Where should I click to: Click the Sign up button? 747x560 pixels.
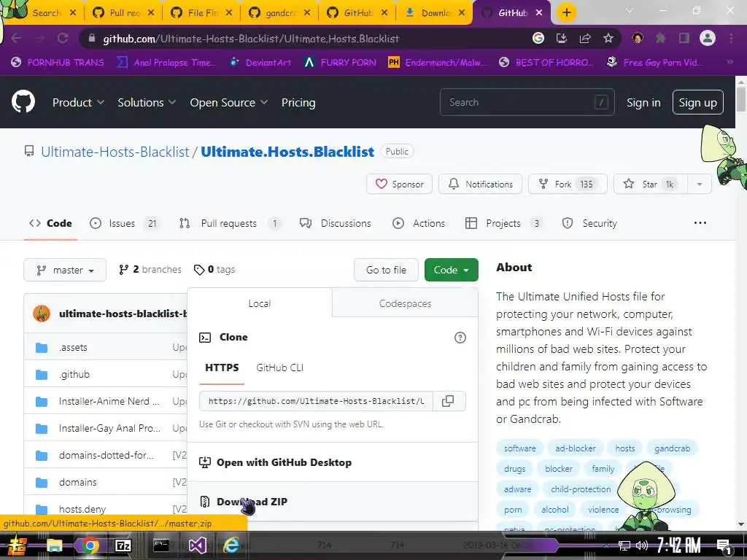(697, 102)
